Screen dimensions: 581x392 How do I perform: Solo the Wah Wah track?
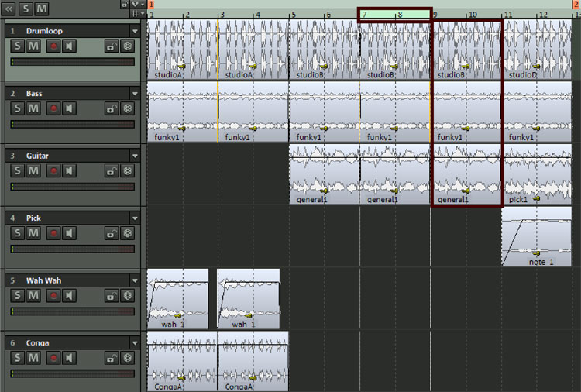(17, 296)
